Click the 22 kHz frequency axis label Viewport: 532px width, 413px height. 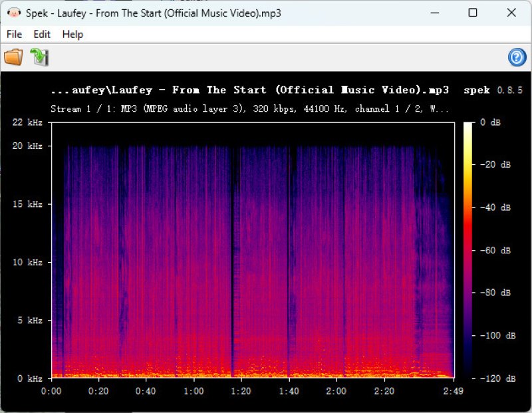click(x=27, y=122)
